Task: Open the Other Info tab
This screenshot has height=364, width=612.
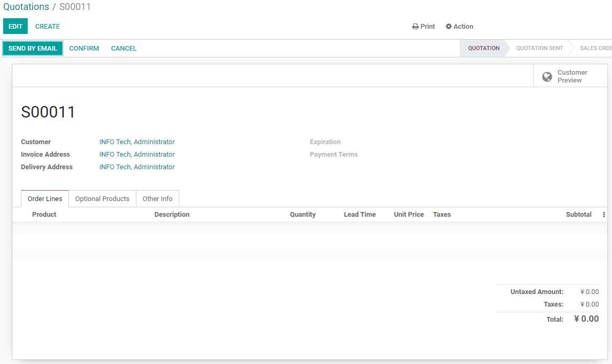Action: (x=158, y=198)
